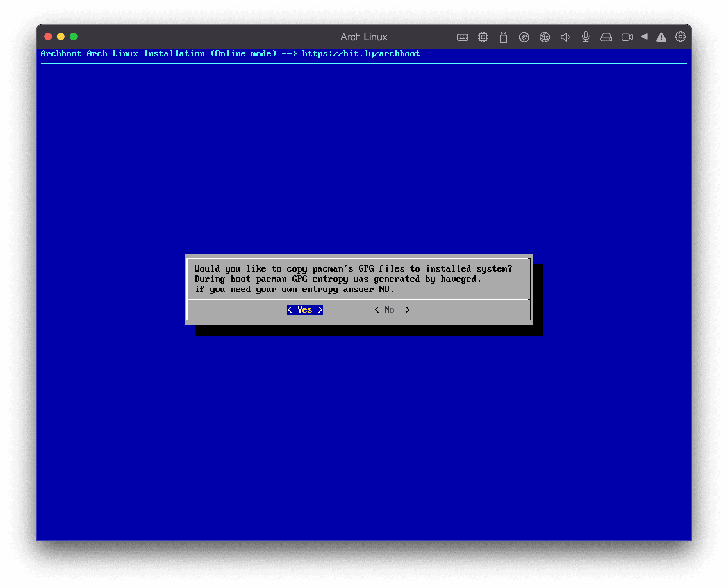
Task: Click the CPU chip icon
Action: click(x=483, y=37)
